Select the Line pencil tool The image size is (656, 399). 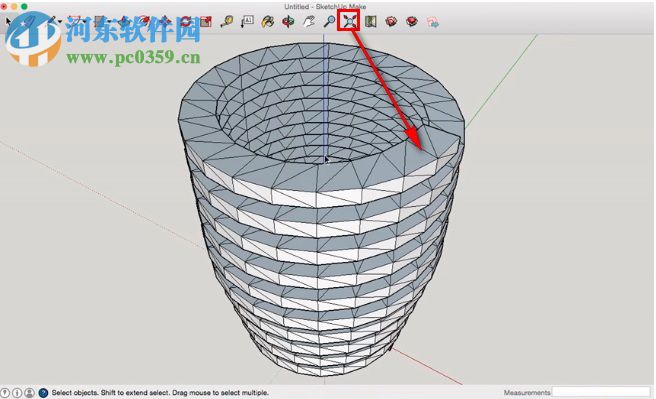(52, 21)
